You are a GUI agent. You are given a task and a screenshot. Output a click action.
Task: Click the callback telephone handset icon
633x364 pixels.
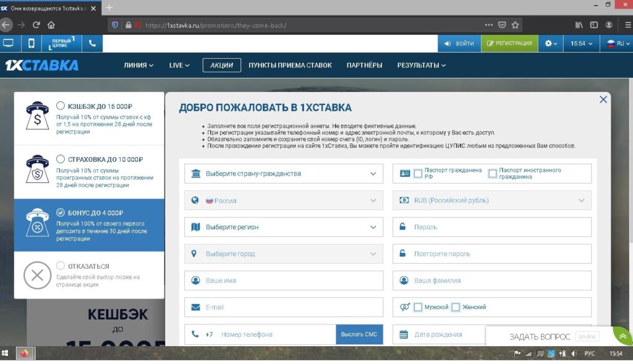click(x=92, y=43)
